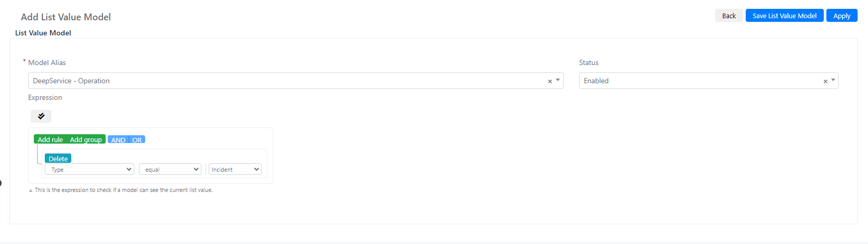868x244 pixels.
Task: Click the triangle icon beside the hint text
Action: click(31, 190)
